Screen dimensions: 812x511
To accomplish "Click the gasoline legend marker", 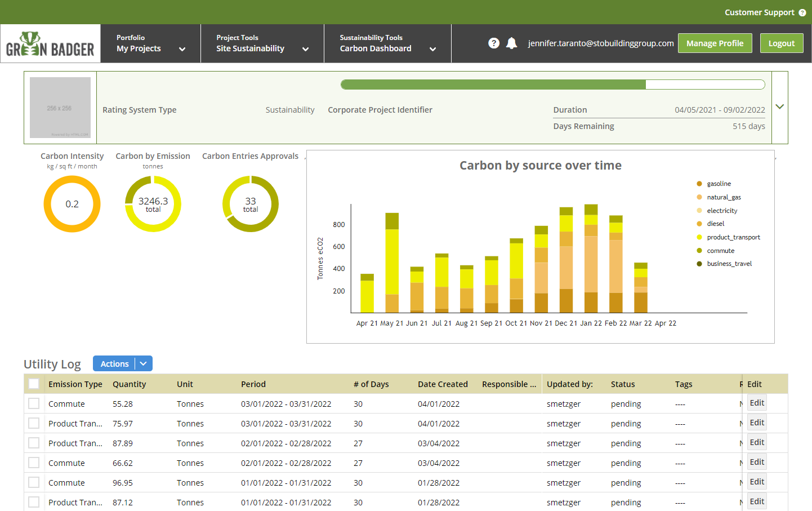I will (699, 184).
